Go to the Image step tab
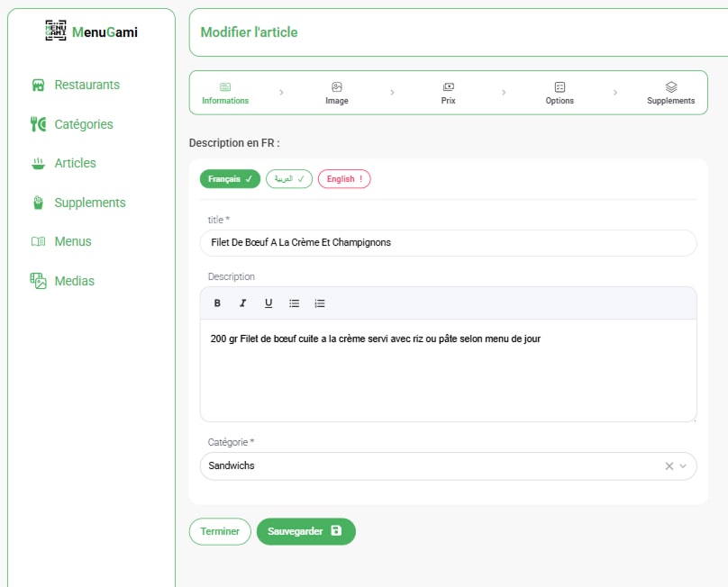Screen dimensions: 728x587 pyautogui.click(x=337, y=94)
